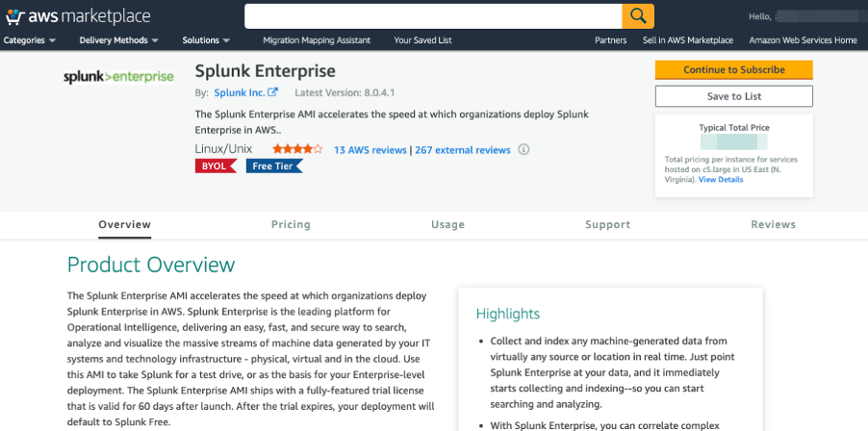
Task: Click the Linux/Unix platform label
Action: [223, 149]
